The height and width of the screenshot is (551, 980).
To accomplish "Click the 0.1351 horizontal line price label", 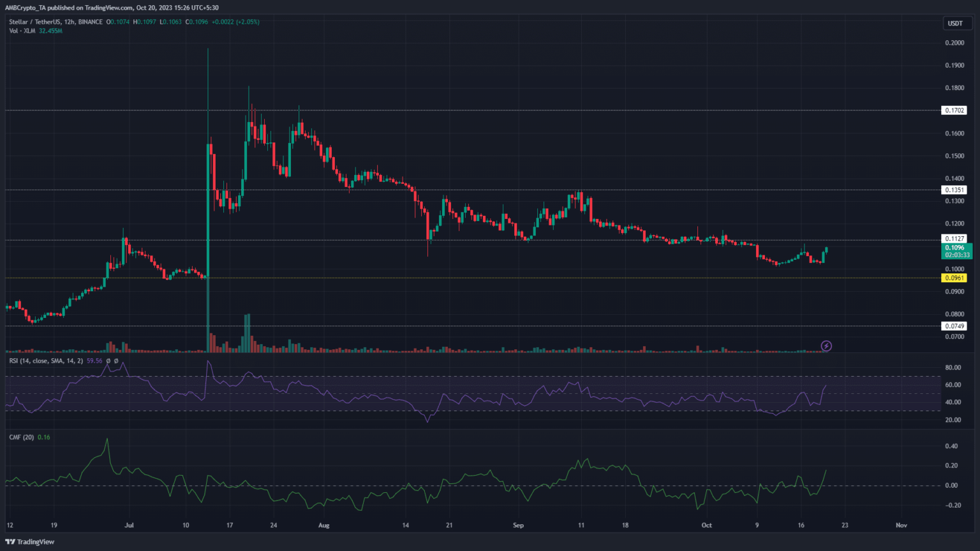I will pos(954,190).
